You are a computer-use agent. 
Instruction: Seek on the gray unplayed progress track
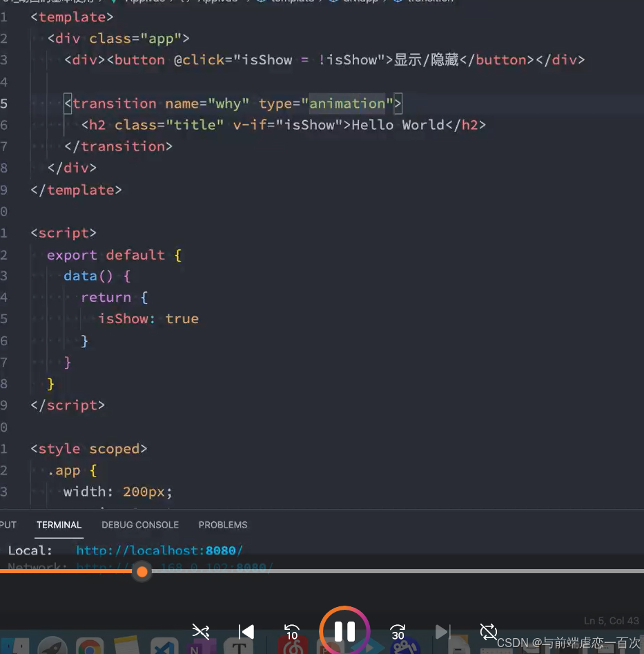point(398,571)
